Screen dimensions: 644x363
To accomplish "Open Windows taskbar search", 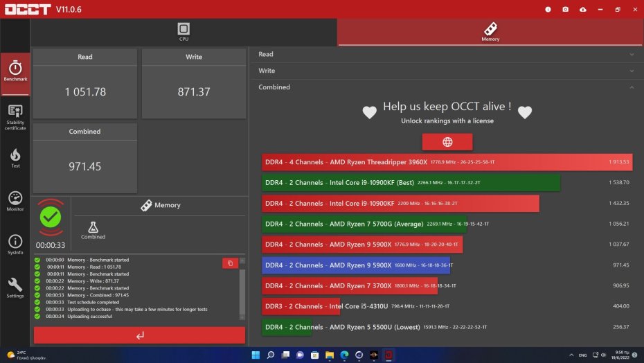I will coord(270,355).
